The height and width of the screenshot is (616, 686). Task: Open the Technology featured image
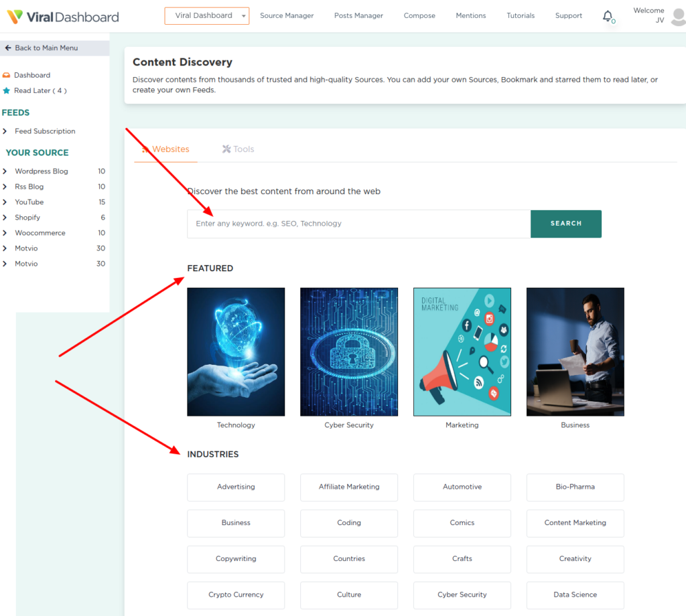[x=236, y=352]
